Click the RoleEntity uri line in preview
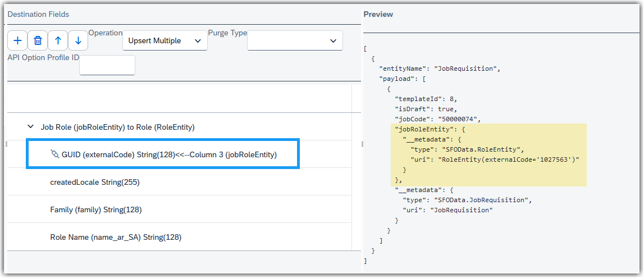The width and height of the screenshot is (644, 278). tap(495, 159)
